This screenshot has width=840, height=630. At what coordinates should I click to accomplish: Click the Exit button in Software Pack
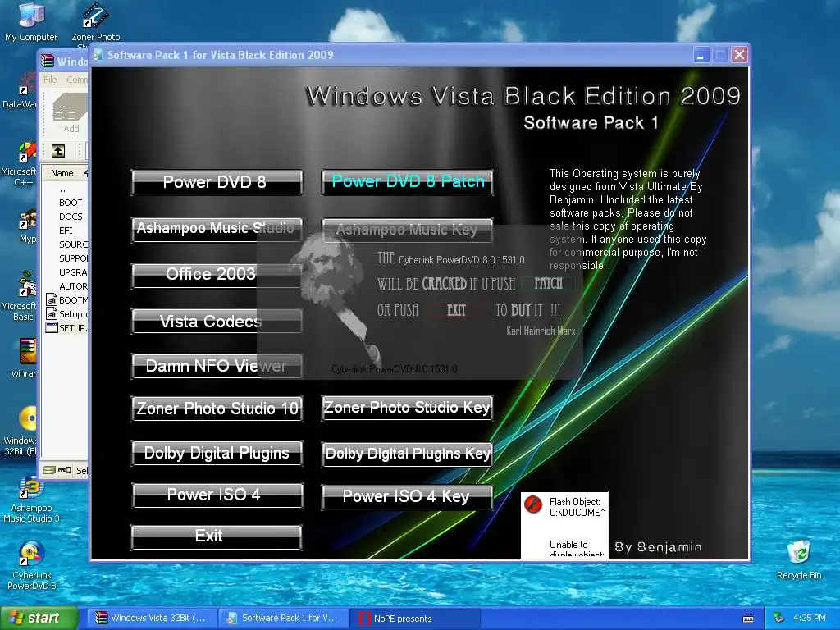tap(217, 536)
